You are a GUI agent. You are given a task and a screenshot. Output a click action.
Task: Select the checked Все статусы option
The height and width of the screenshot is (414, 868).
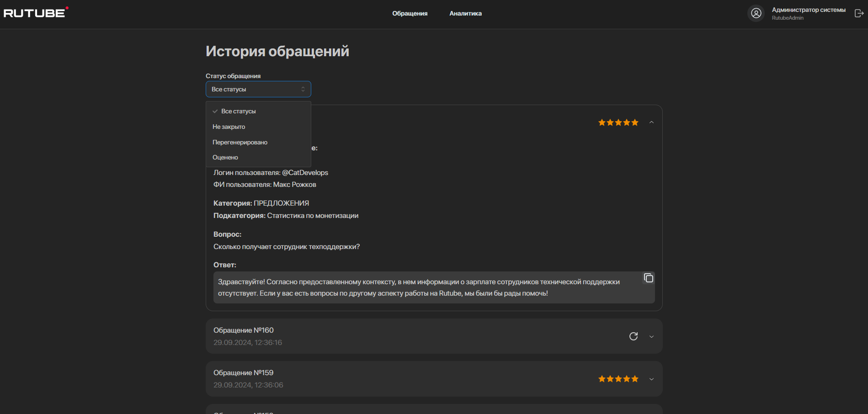click(x=238, y=111)
